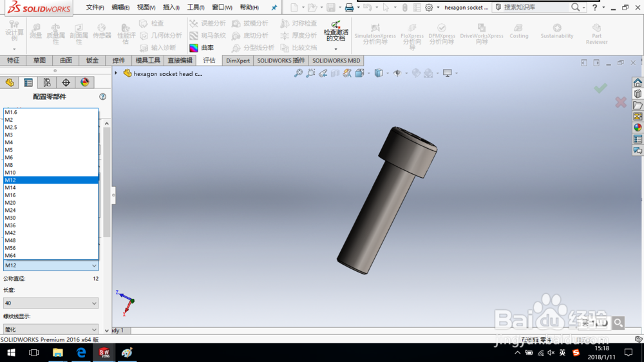Toggle Zebra Stripes (斑马条纹)
The height and width of the screenshot is (362, 644).
pyautogui.click(x=207, y=35)
